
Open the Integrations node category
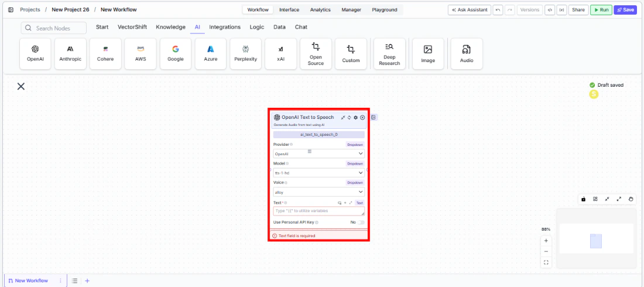coord(225,27)
